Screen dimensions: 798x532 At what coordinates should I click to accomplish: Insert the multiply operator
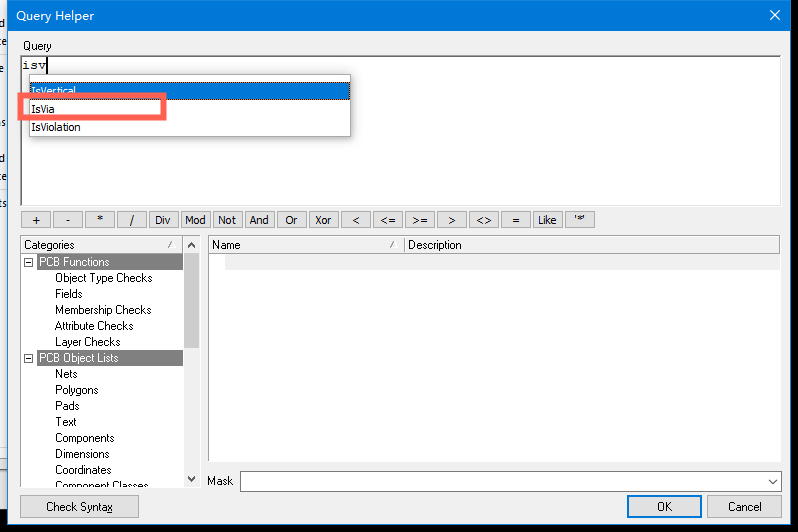click(100, 220)
